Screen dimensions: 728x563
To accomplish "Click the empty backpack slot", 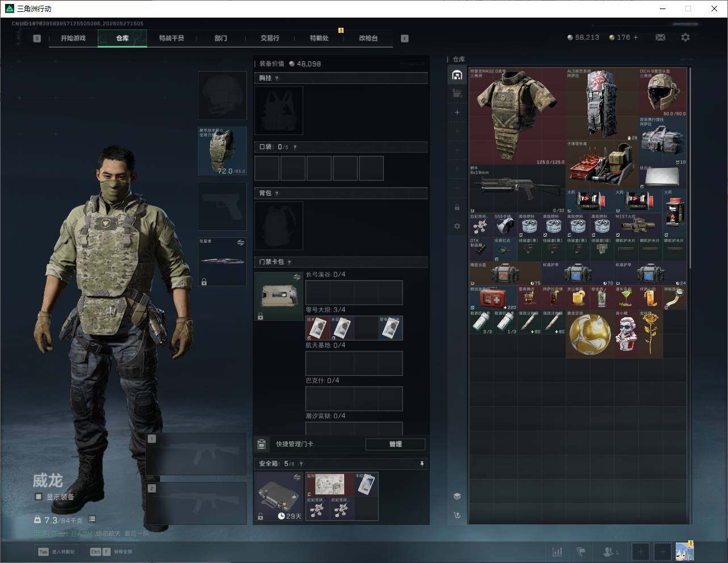I will coord(279,225).
